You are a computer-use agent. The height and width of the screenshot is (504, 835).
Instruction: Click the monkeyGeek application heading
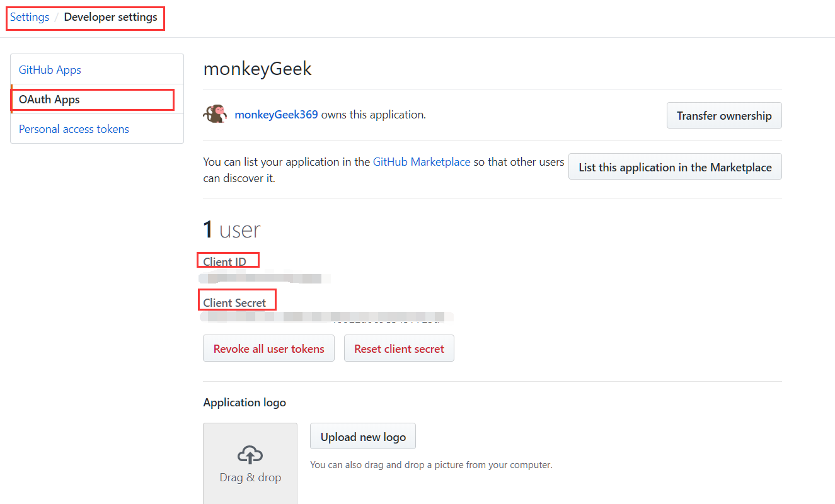(257, 68)
